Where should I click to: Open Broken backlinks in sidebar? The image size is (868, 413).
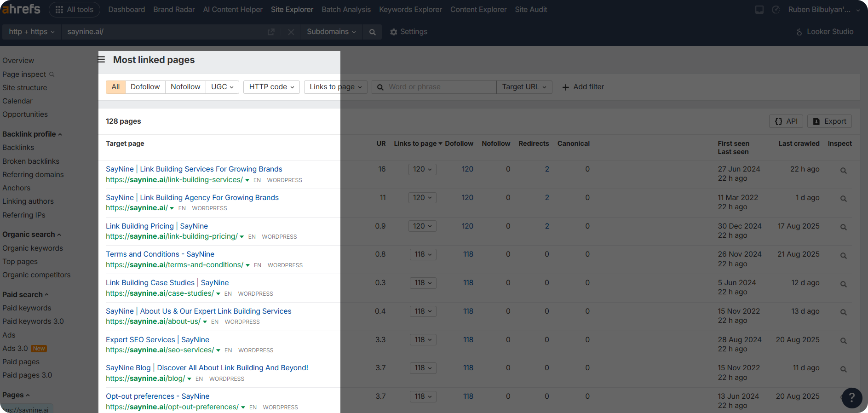click(31, 161)
